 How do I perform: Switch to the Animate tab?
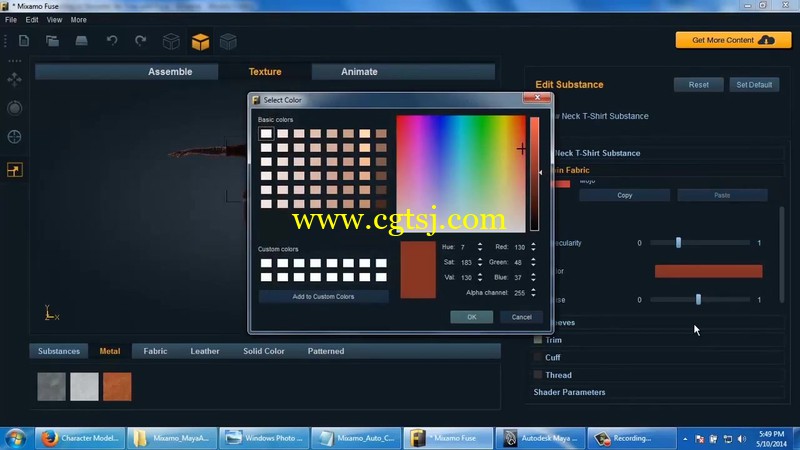(x=359, y=72)
